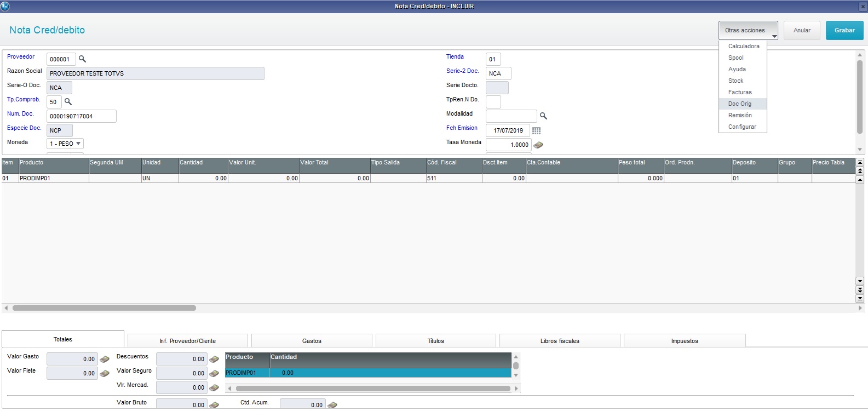Click the Modalidad input field
Screen dimensions: 868x411
pos(511,116)
